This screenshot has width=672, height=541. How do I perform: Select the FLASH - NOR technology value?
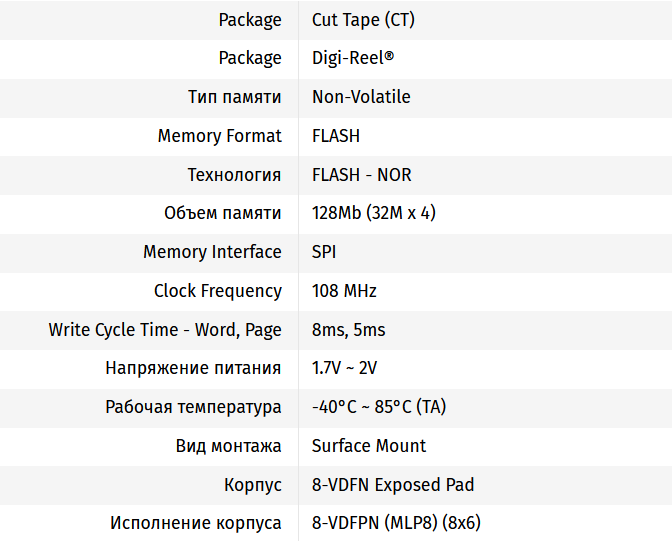click(x=361, y=175)
